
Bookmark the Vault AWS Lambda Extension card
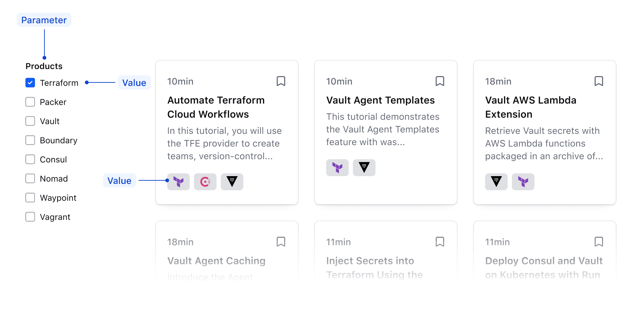tap(599, 81)
